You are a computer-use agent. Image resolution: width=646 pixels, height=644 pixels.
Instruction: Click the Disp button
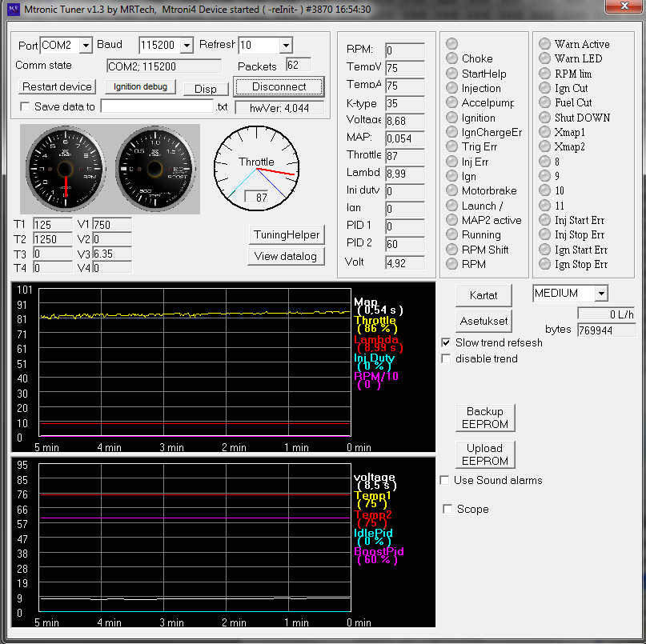[x=206, y=89]
